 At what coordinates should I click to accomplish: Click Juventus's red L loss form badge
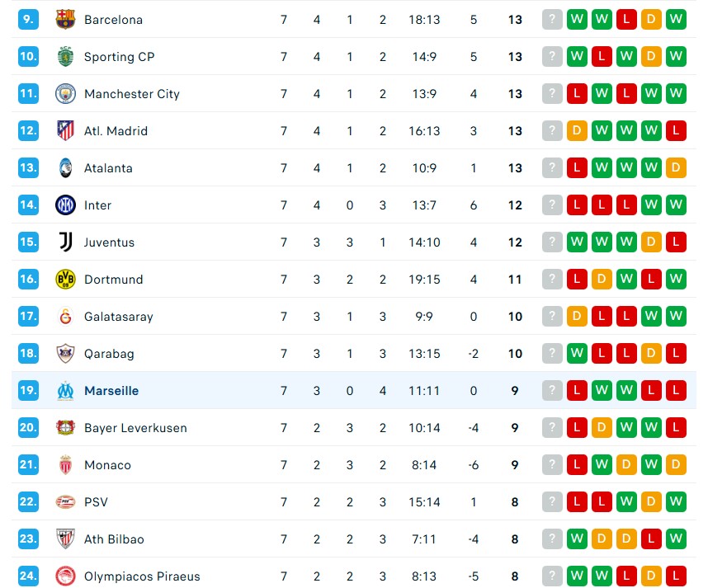coord(676,242)
